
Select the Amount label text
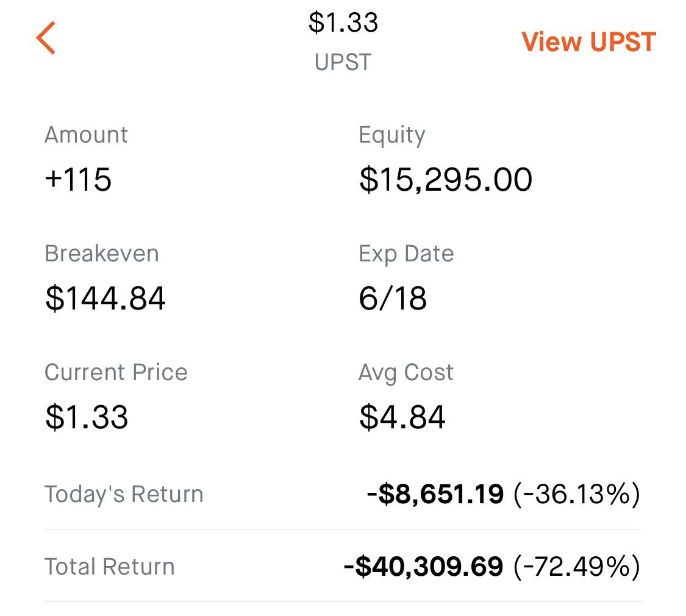(x=85, y=135)
